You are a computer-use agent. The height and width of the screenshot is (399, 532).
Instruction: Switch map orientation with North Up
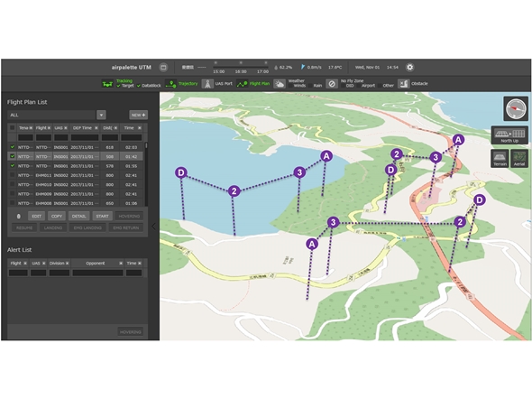point(509,135)
